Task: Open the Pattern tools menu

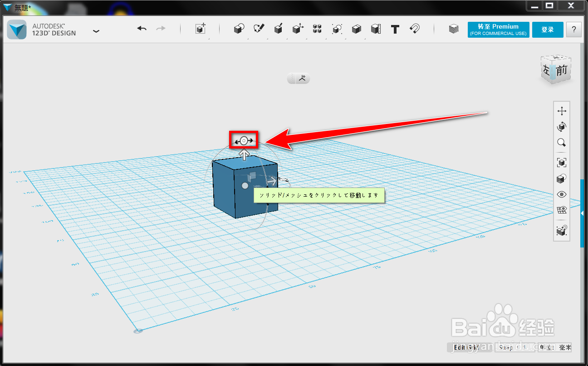Action: [x=317, y=29]
